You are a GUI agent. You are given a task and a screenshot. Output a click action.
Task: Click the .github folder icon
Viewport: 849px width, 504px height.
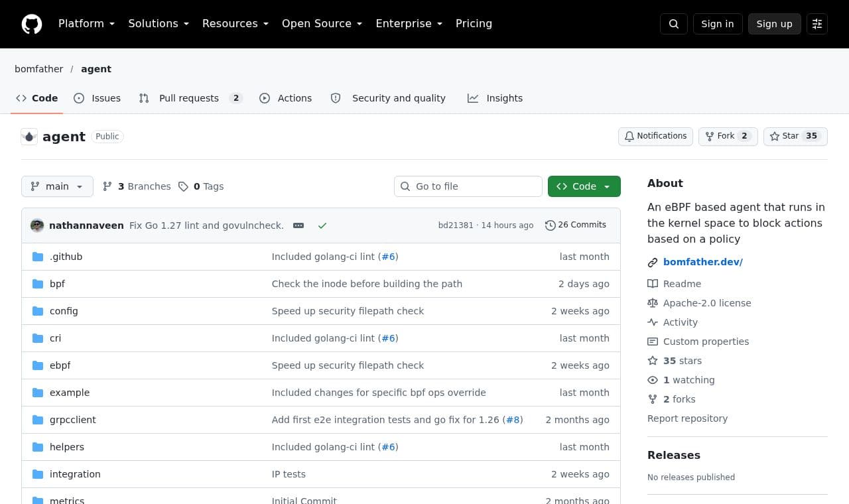[x=38, y=257]
